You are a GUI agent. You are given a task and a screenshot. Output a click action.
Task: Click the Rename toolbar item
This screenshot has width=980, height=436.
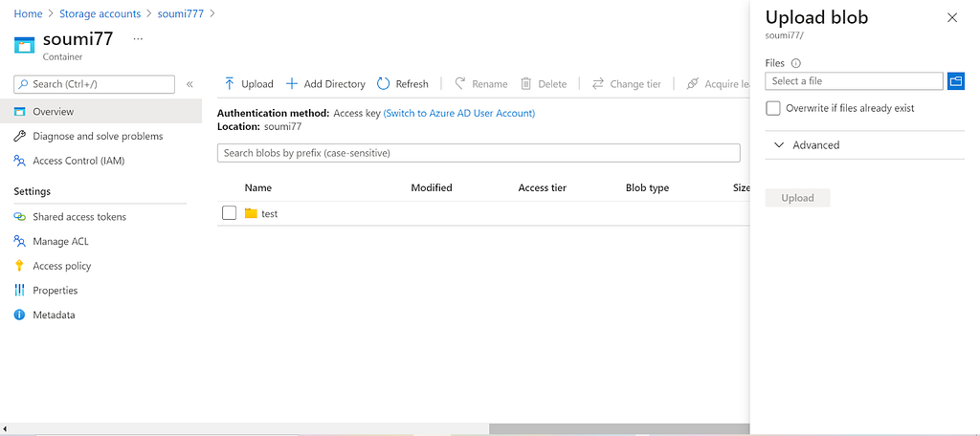481,84
